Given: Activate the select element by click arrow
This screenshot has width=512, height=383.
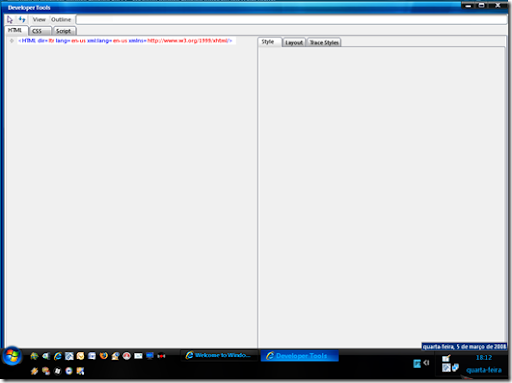Looking at the screenshot, I should 10,20.
